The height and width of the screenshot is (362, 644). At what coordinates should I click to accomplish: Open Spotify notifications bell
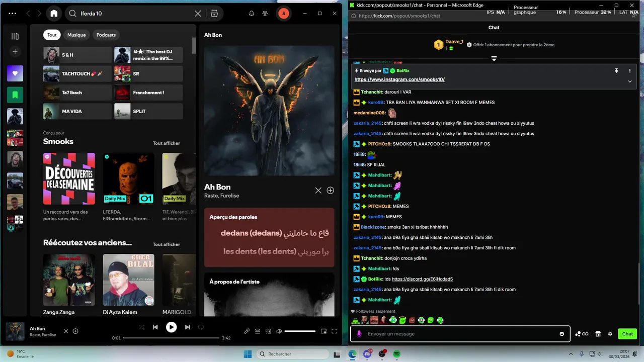point(252,14)
